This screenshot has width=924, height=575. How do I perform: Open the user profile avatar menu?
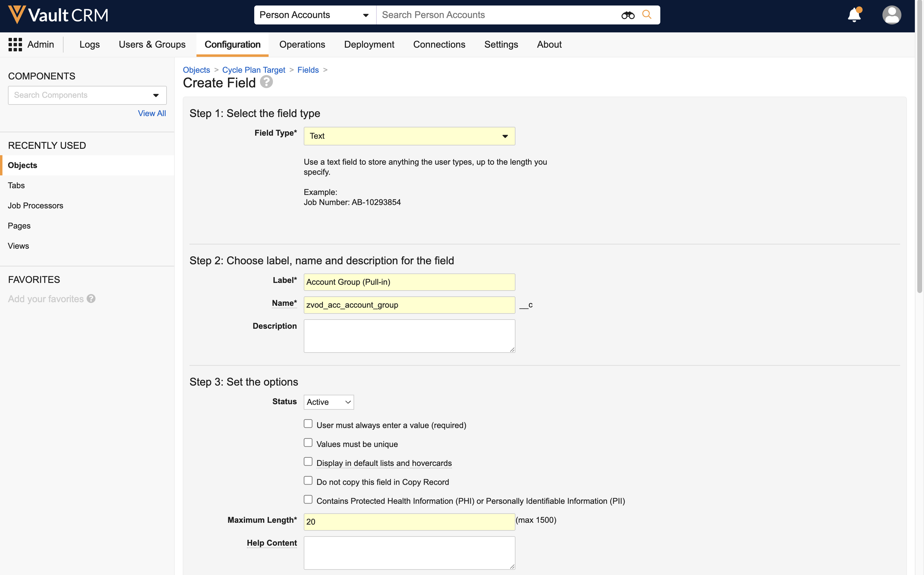tap(891, 15)
